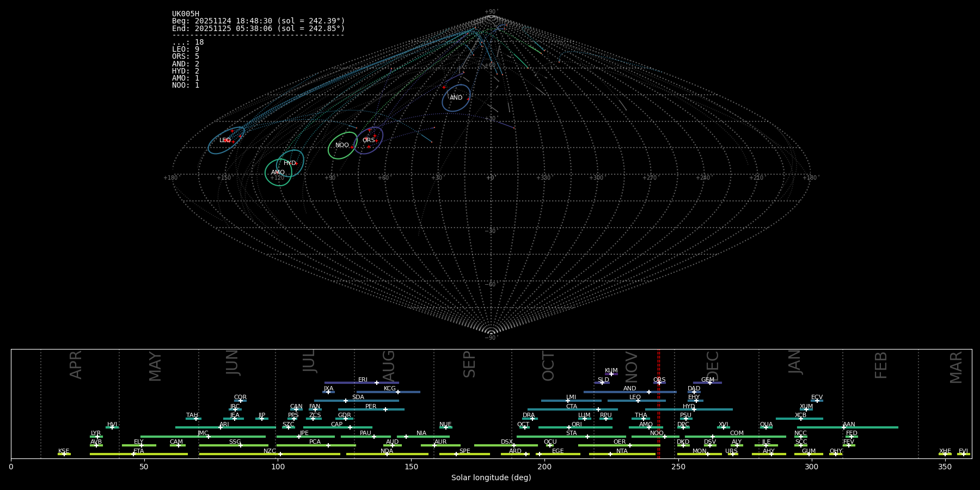Click the ORS radiant ellipse on sky map

[x=369, y=140]
